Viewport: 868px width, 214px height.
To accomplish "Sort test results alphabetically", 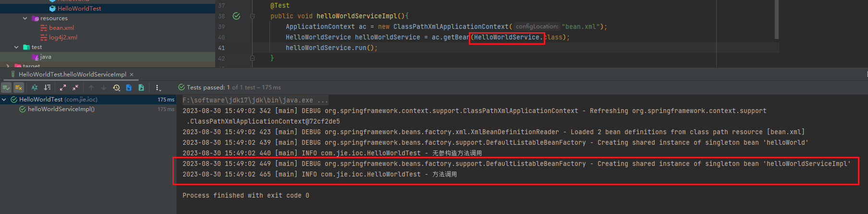I will tap(35, 88).
